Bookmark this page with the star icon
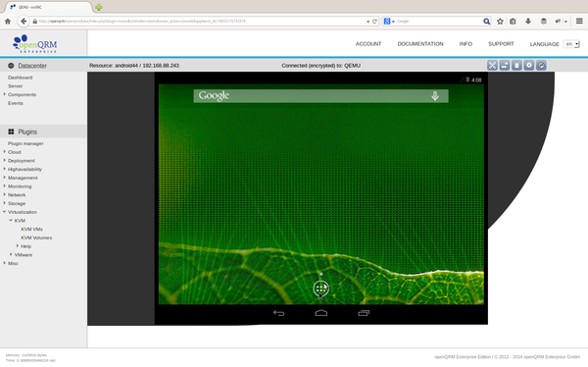This screenshot has width=588, height=367. (x=500, y=22)
